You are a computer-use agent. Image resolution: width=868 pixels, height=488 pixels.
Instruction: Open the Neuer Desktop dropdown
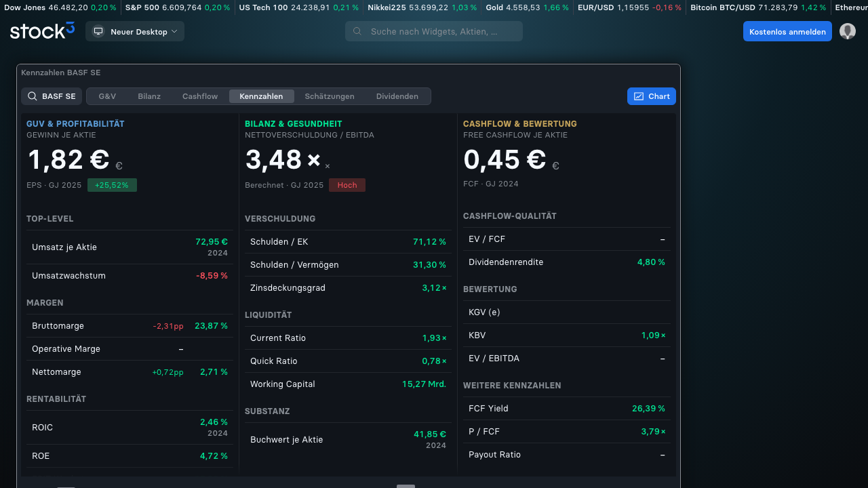(135, 31)
